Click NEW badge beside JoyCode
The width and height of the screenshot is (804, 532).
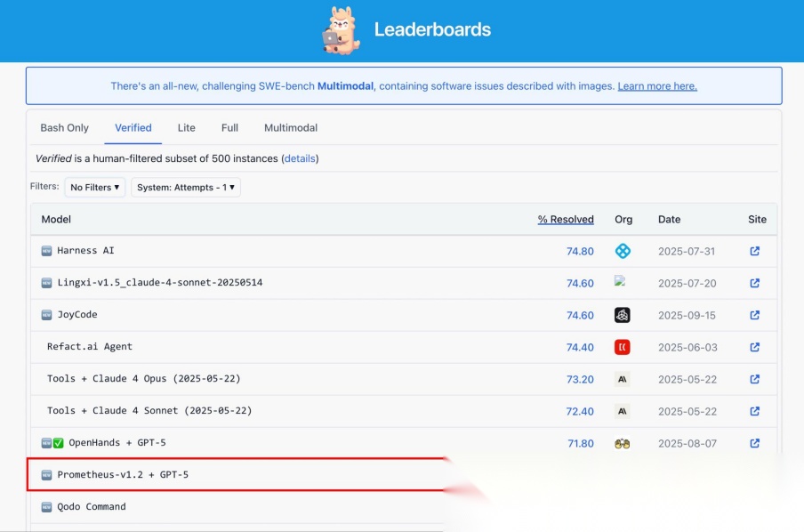(x=46, y=315)
